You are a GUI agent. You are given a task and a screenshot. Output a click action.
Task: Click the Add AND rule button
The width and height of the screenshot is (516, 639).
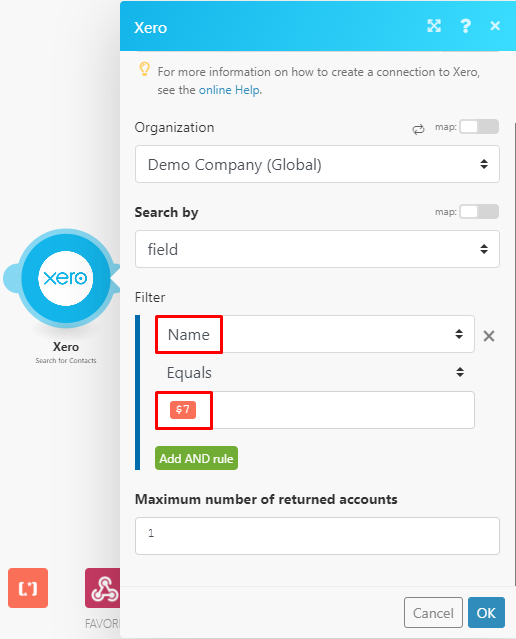point(196,458)
